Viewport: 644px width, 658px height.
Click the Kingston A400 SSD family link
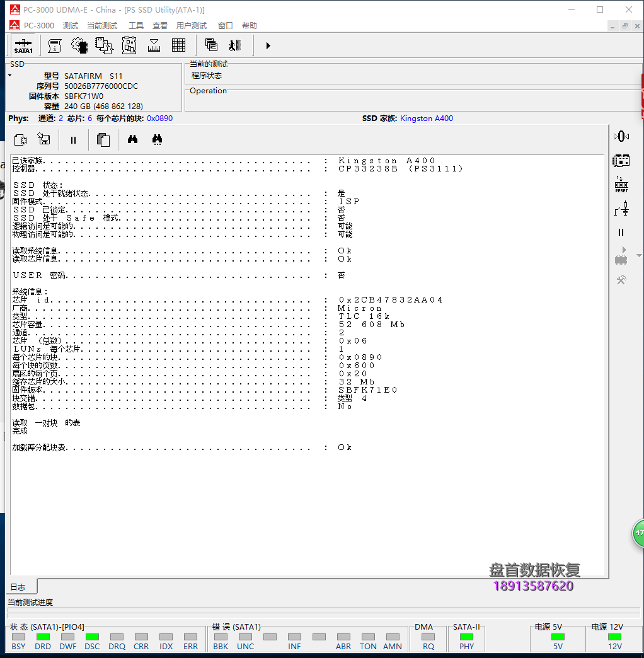(x=427, y=118)
